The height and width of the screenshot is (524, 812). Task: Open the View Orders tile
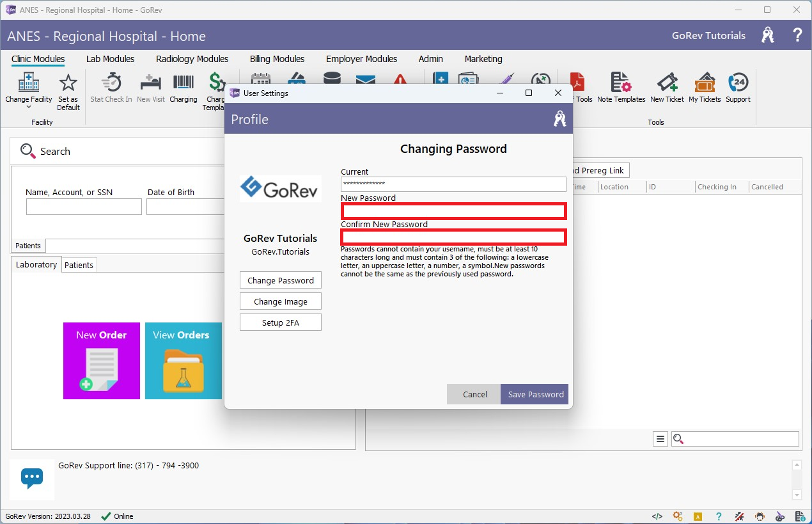point(183,361)
